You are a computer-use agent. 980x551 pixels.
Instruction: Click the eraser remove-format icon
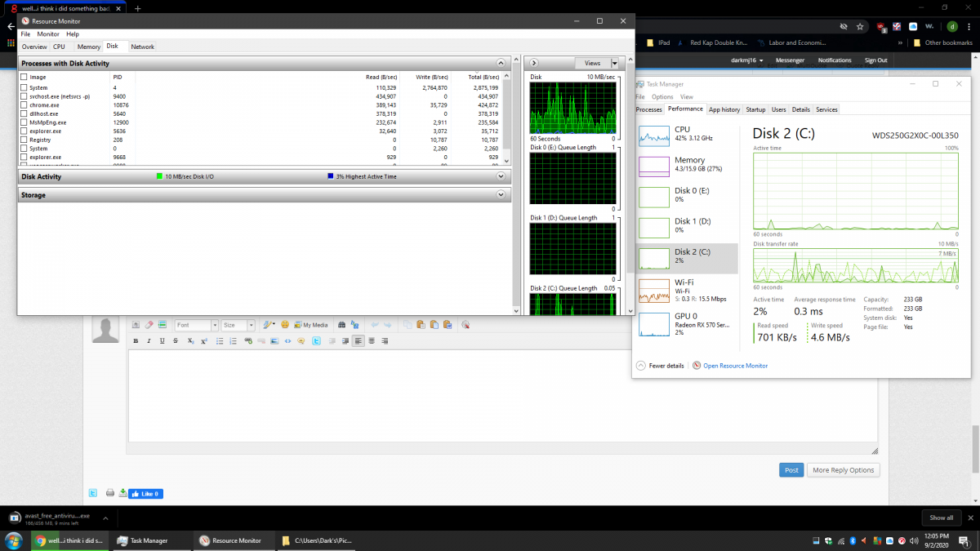pos(149,325)
